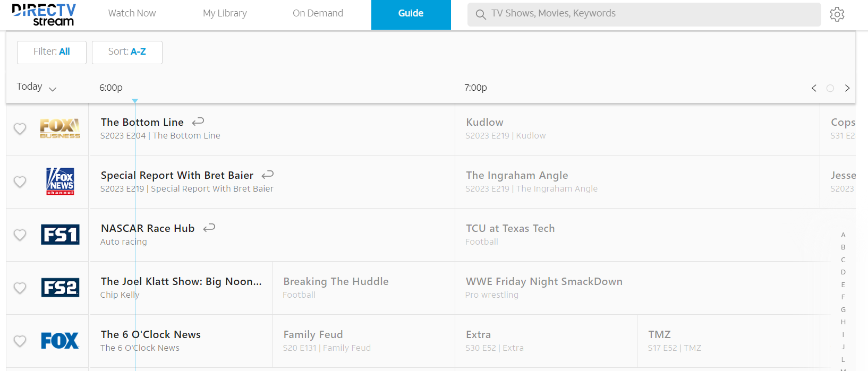This screenshot has height=371, width=868.
Task: Favorite the Fox Business channel heart
Action: [x=20, y=128]
